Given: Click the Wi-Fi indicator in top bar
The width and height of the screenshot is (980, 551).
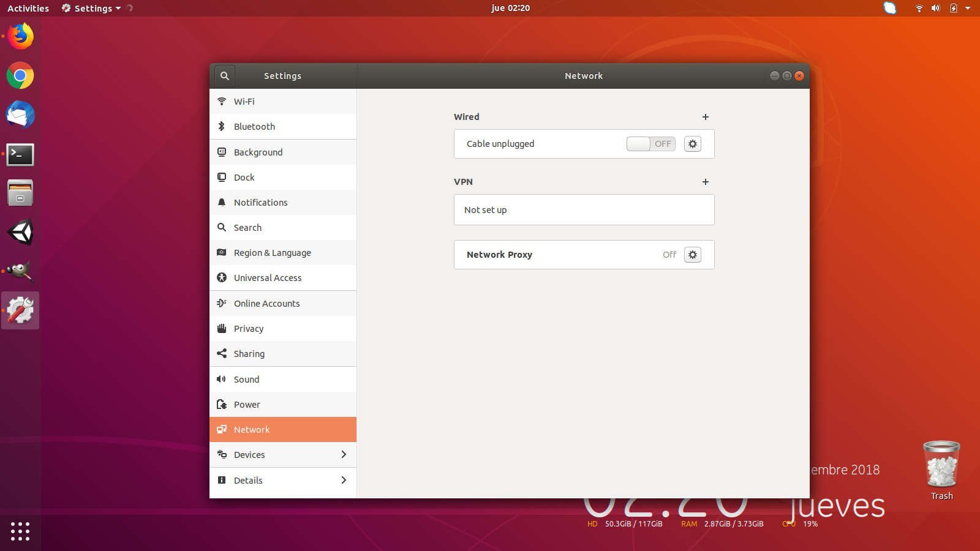Looking at the screenshot, I should pos(919,8).
